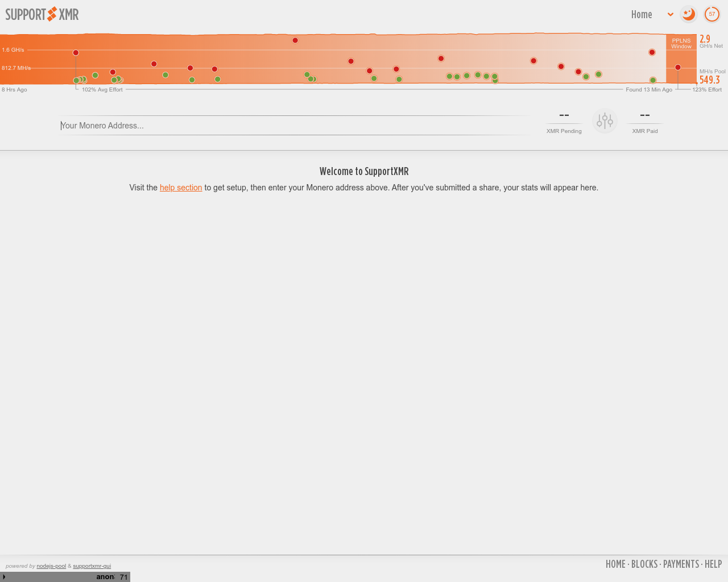
Task: Expand the arrow on bottom-left status bar
Action: point(4,577)
